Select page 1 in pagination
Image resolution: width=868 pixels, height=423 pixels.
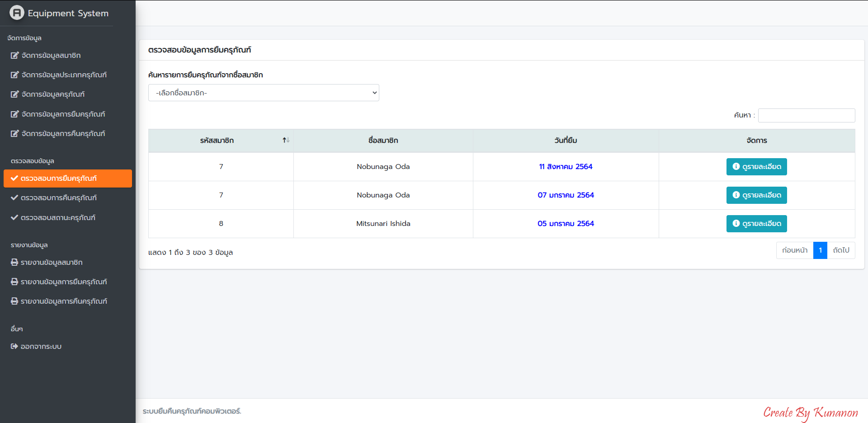pos(820,250)
